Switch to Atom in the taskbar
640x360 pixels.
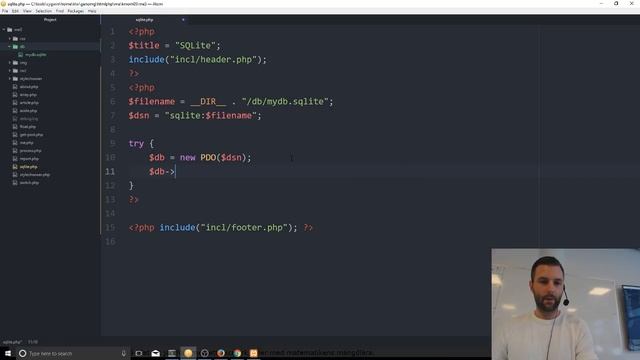pyautogui.click(x=188, y=353)
